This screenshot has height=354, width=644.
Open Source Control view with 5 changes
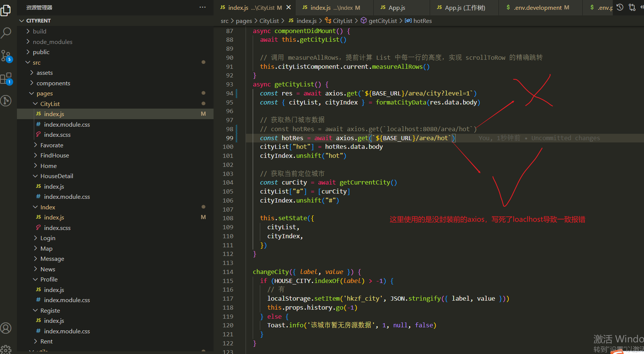coord(6,56)
